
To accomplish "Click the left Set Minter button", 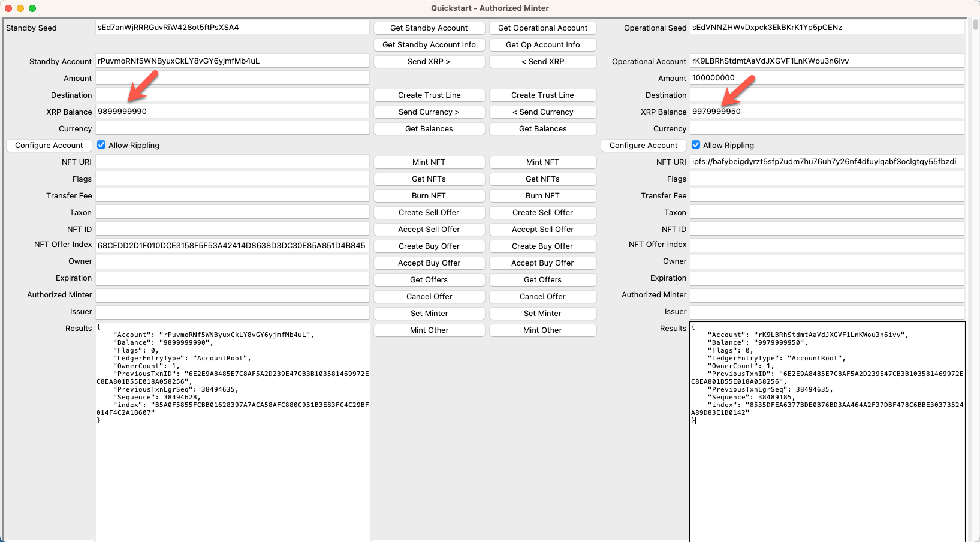I will tap(429, 313).
